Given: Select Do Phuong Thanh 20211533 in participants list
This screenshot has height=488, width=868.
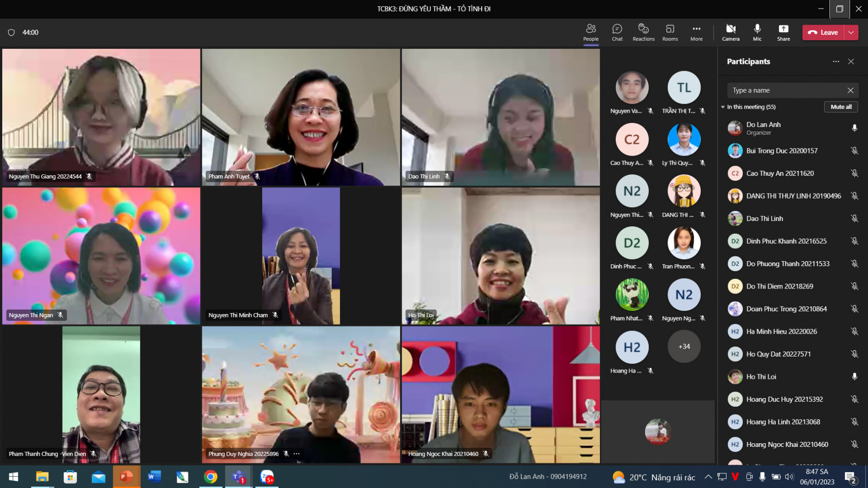Looking at the screenshot, I should (793, 264).
